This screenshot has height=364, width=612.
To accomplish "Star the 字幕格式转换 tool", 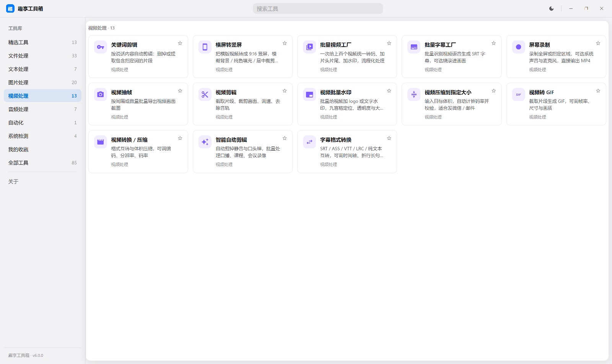I will (x=389, y=138).
